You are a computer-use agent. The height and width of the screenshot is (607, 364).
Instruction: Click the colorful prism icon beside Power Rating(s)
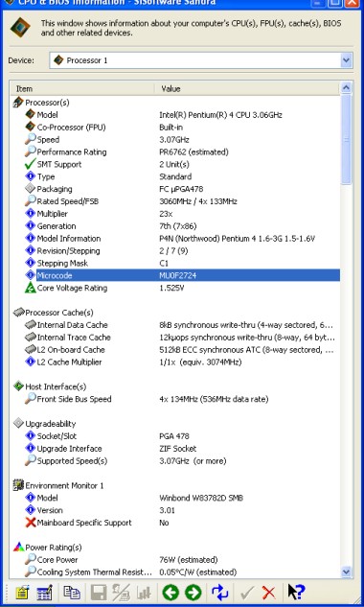tap(18, 548)
